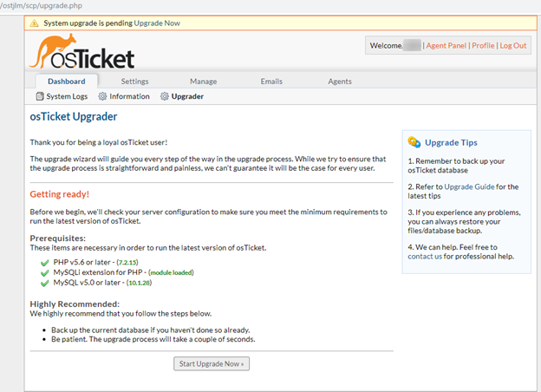Open the Manage tab

tap(203, 82)
